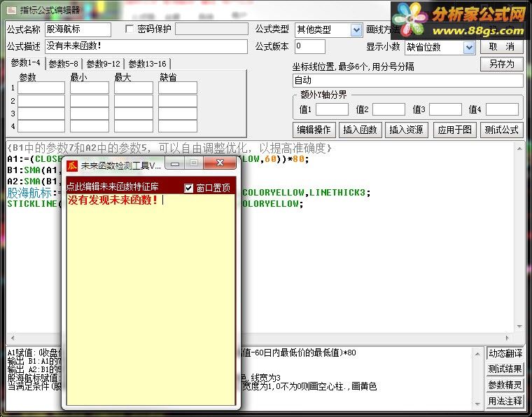Switch to the 参数9-12 tab
532x417 pixels.
(103, 64)
